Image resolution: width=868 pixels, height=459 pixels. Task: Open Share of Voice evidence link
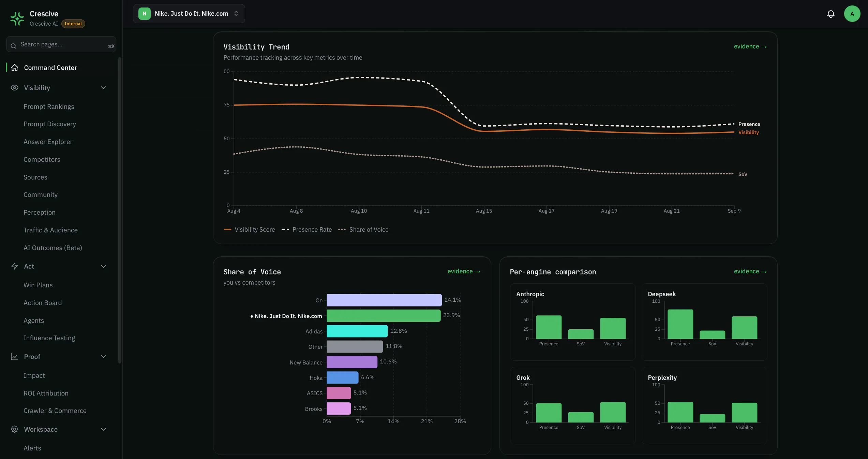point(464,271)
